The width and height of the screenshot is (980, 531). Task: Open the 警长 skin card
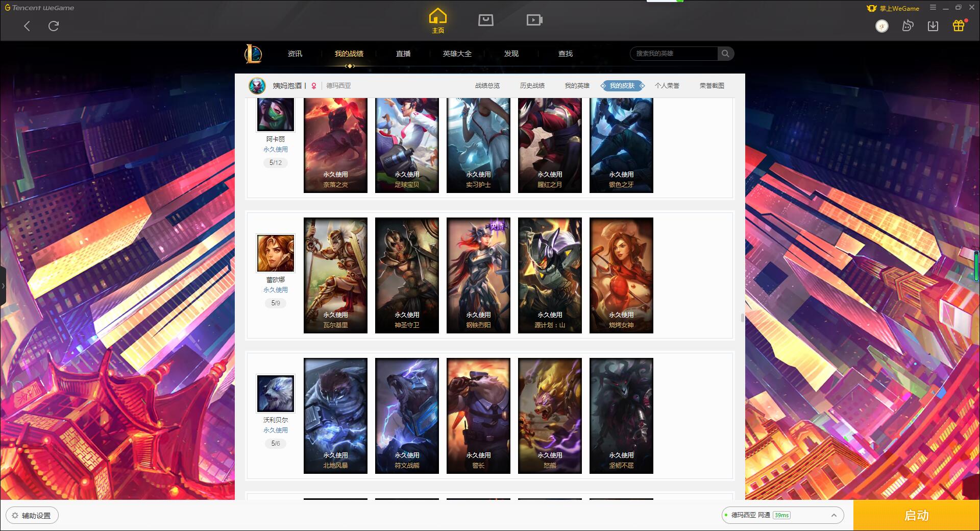pos(478,416)
